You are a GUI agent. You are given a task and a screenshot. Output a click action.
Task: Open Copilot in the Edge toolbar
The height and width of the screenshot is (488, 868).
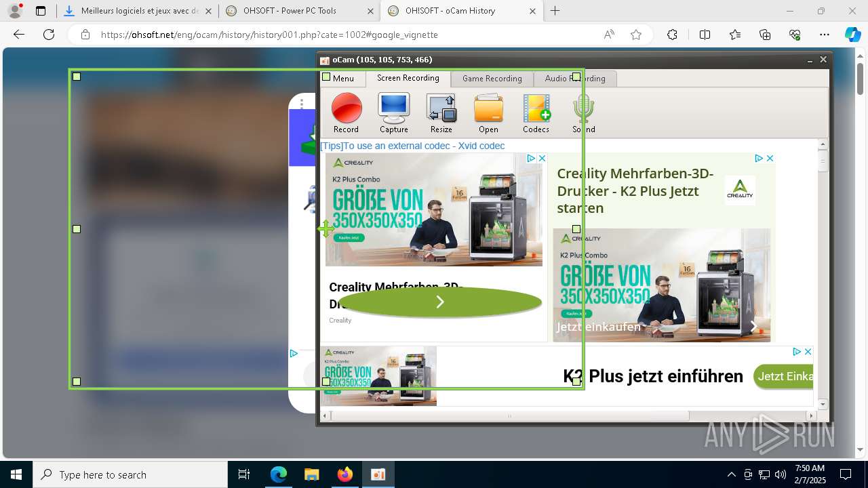pos(852,35)
